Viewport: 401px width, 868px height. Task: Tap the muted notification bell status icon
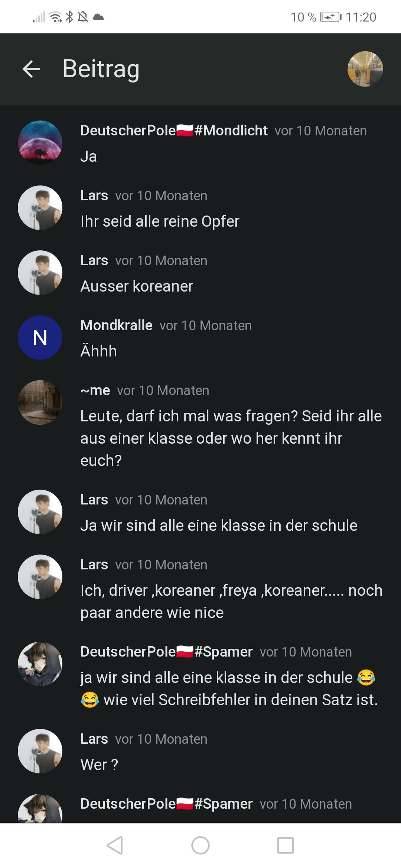[x=83, y=17]
